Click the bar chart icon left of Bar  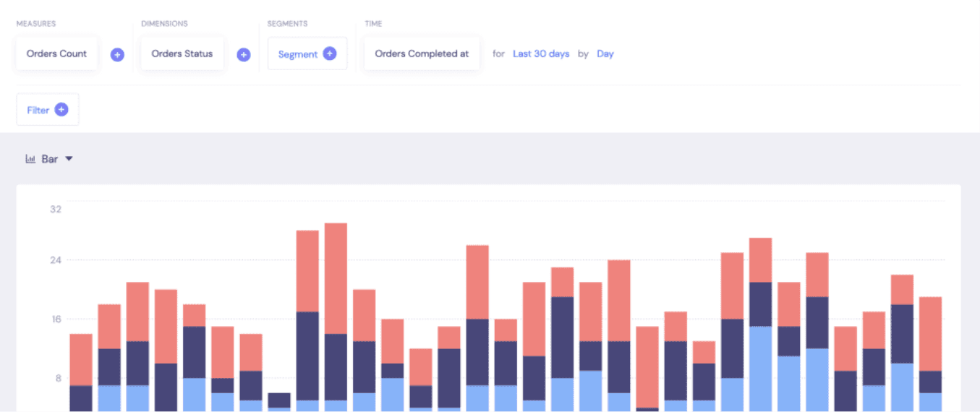[x=30, y=159]
